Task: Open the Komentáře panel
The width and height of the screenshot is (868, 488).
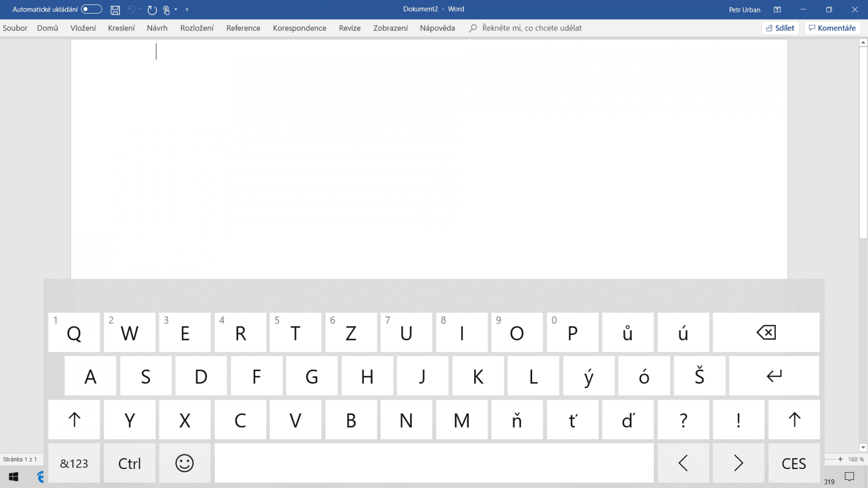Action: click(833, 28)
